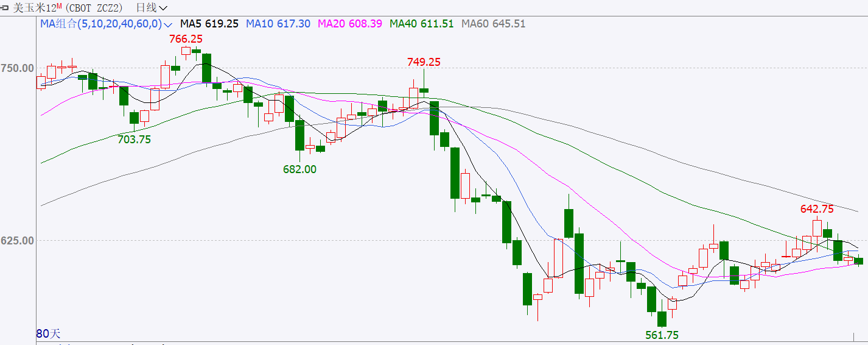Click the green candlestick above the 682.00 label
The width and height of the screenshot is (868, 345).
click(x=299, y=138)
